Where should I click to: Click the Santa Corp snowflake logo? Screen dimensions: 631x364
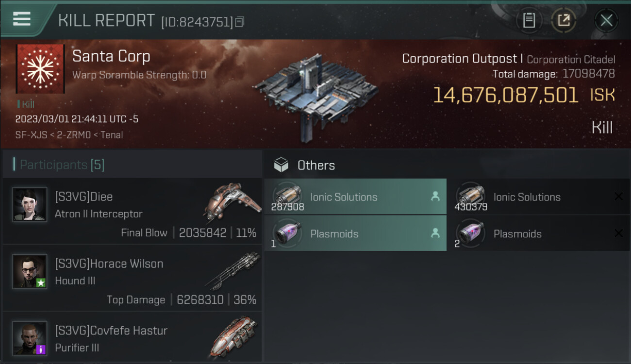(40, 68)
